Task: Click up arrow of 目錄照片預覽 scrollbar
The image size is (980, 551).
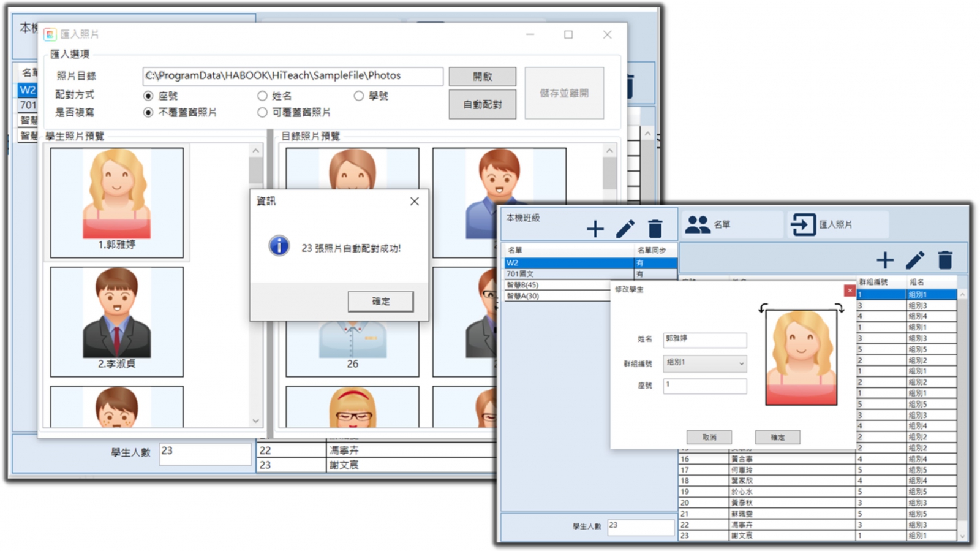Action: [x=609, y=151]
